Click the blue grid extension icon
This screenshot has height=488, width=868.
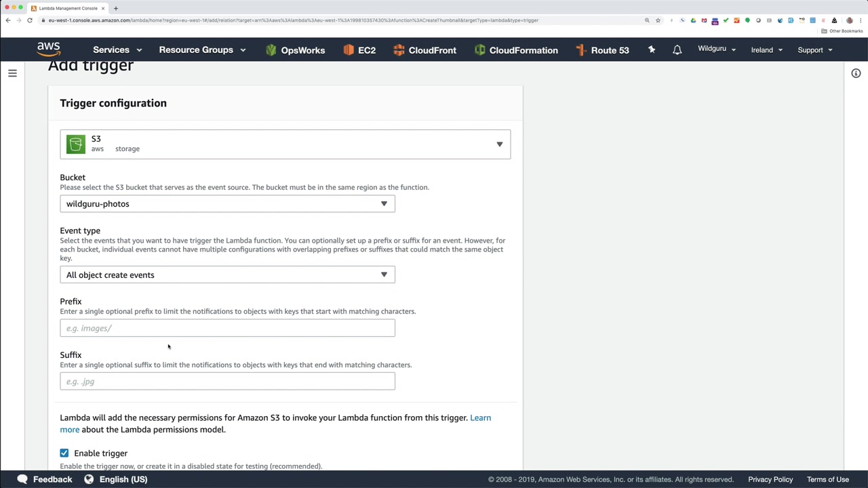[812, 20]
